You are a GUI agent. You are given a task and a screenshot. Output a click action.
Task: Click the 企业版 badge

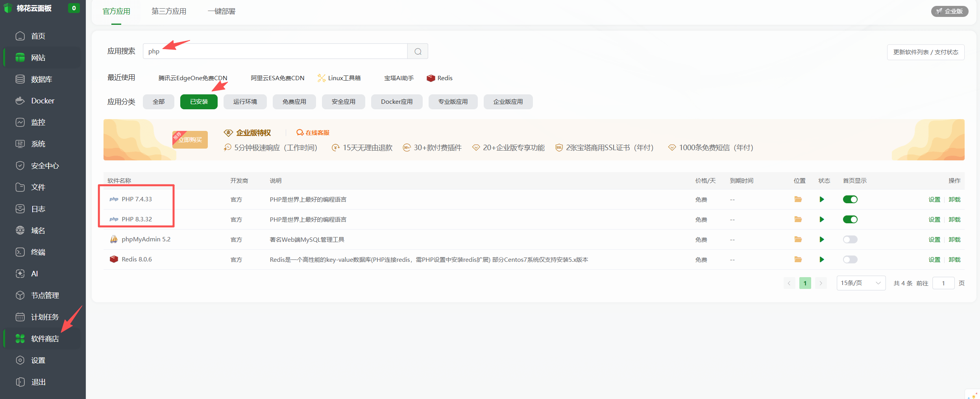[950, 11]
